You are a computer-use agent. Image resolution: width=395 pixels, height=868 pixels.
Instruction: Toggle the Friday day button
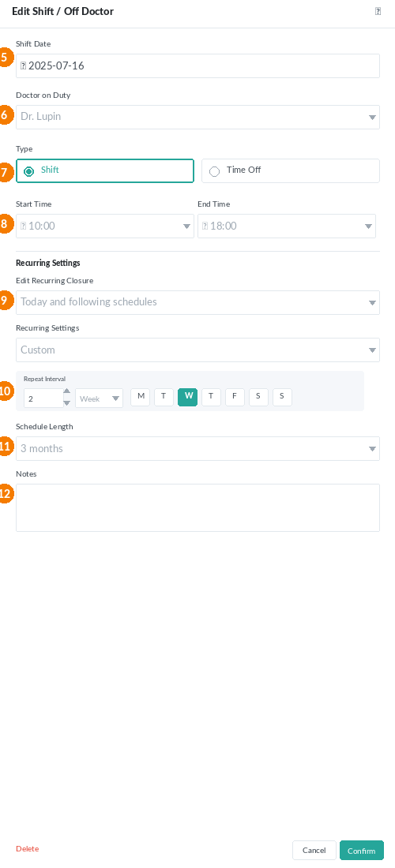point(235,397)
